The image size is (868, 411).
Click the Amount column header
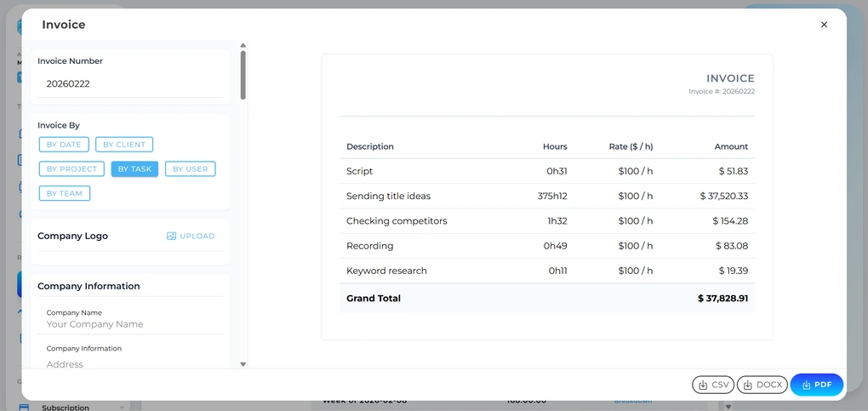(731, 146)
